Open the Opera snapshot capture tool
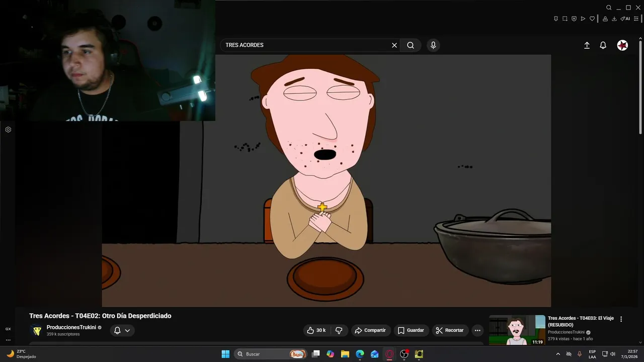This screenshot has width=644, height=362. click(565, 19)
